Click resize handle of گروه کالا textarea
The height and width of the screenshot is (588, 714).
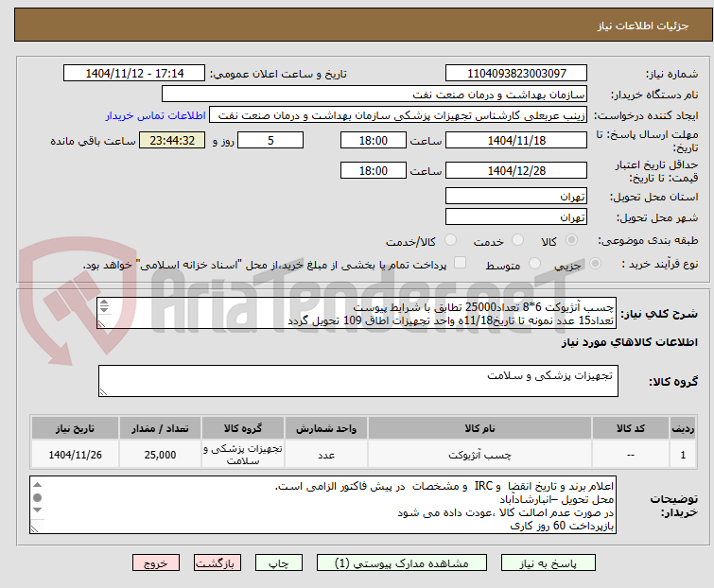(103, 392)
